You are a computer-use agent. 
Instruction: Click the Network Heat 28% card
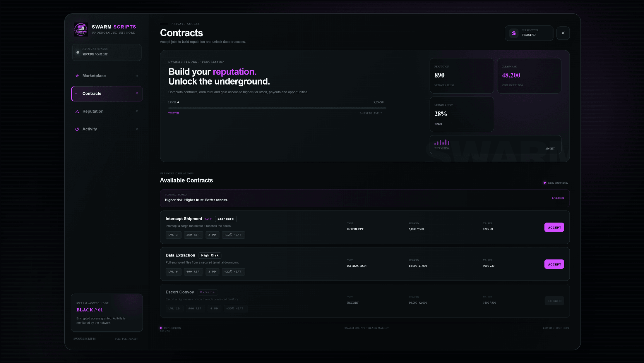coord(462,114)
